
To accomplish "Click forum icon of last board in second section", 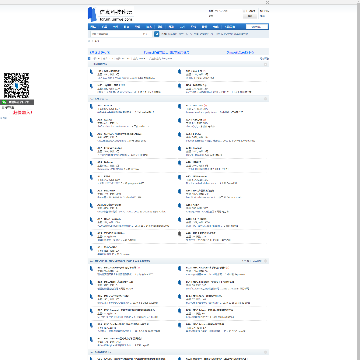I will tap(91, 248).
